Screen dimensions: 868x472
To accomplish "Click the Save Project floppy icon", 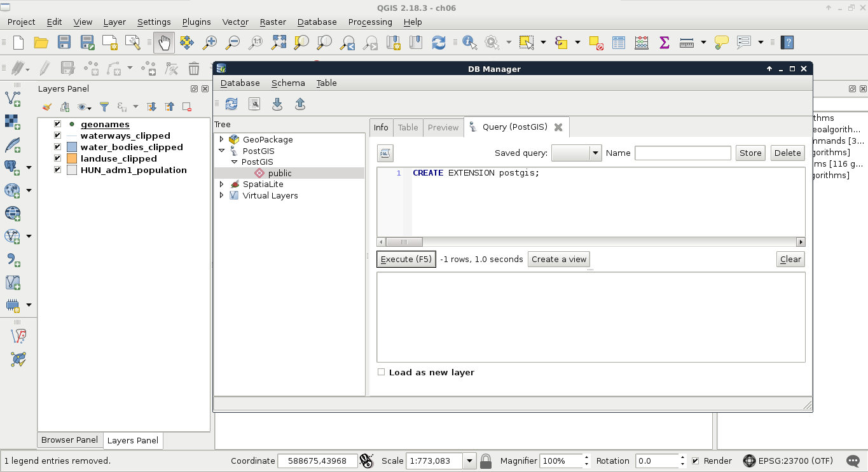I will click(64, 43).
